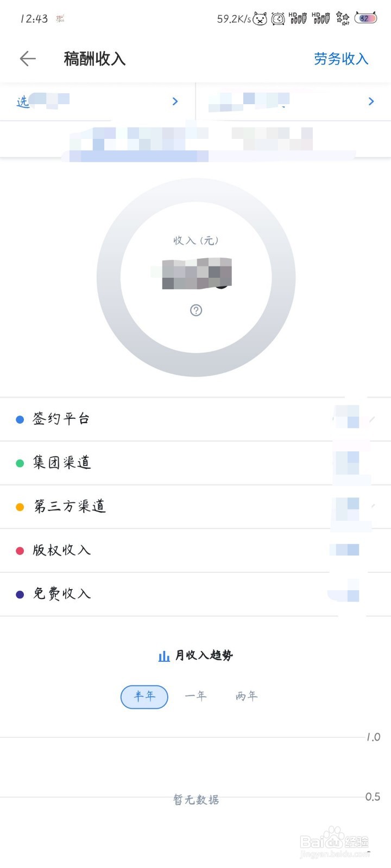Tap the alarm clock status icon

point(278,19)
